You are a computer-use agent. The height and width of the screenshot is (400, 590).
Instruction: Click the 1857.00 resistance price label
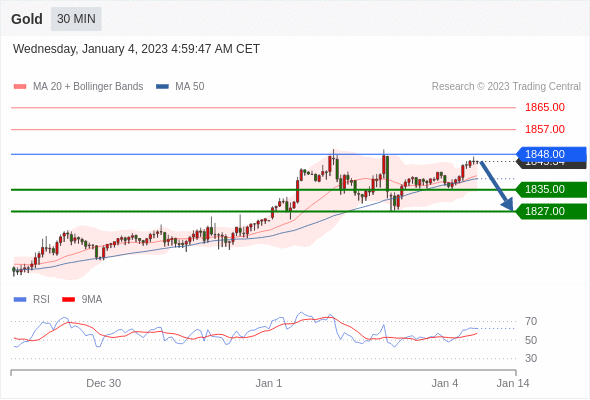coord(545,129)
